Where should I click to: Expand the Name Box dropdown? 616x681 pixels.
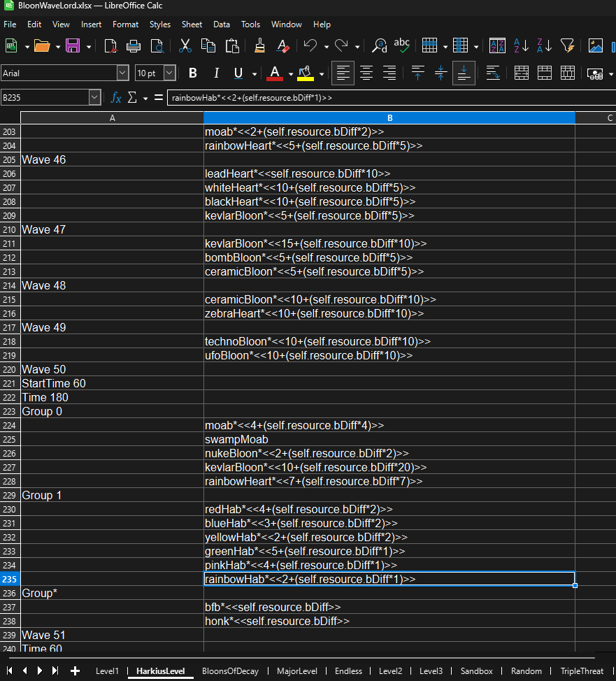[95, 98]
